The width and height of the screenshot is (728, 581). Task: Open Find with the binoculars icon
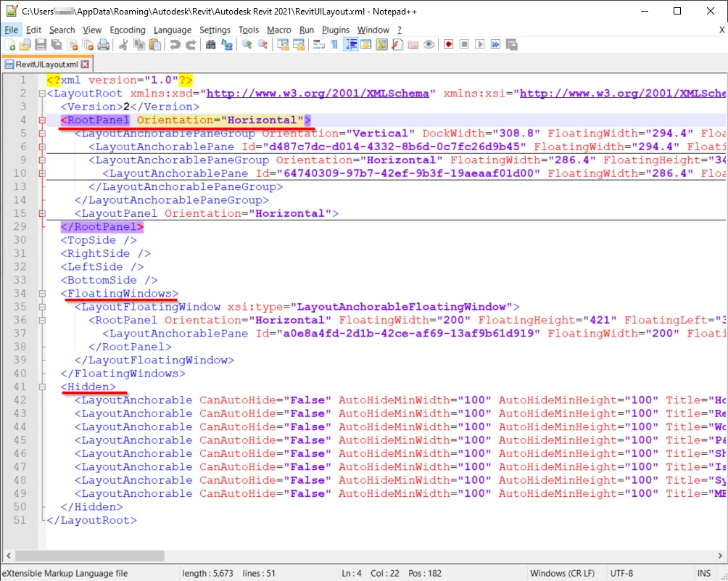tap(210, 45)
